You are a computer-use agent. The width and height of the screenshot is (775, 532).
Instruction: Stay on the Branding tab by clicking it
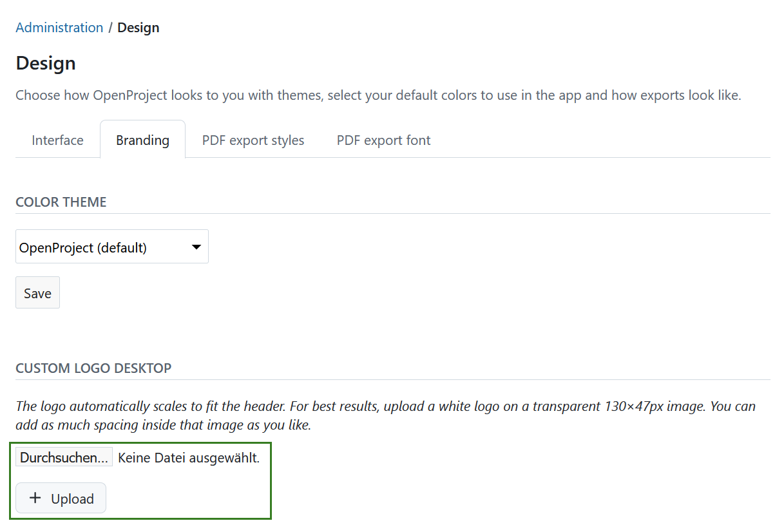tap(142, 140)
